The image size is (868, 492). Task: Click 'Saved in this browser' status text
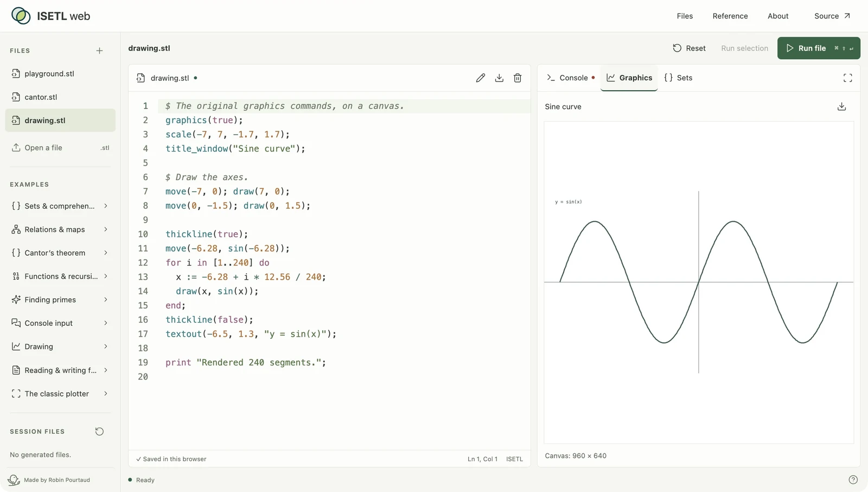point(171,459)
